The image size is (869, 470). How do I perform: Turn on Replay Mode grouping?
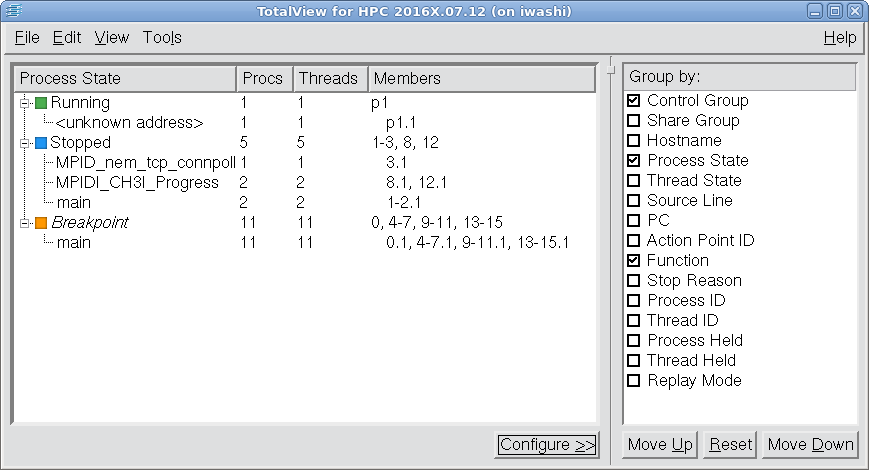pos(633,381)
